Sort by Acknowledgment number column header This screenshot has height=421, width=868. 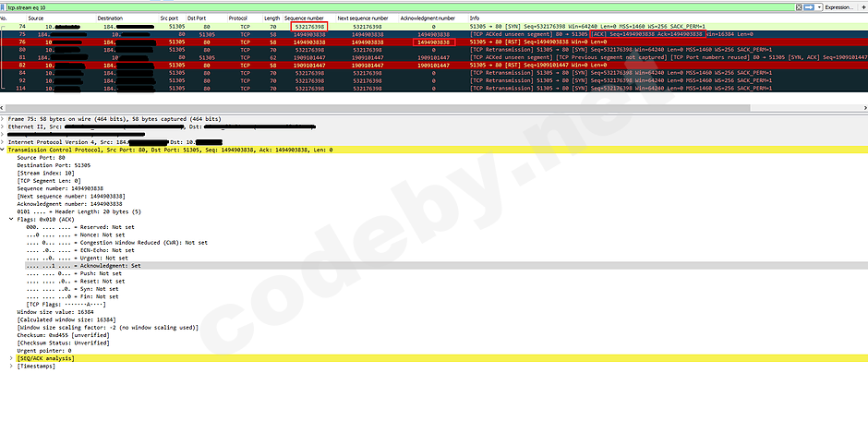point(428,18)
